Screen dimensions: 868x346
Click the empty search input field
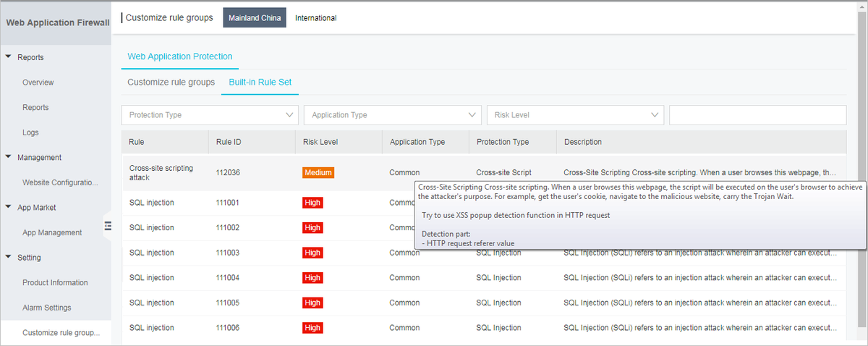[758, 115]
